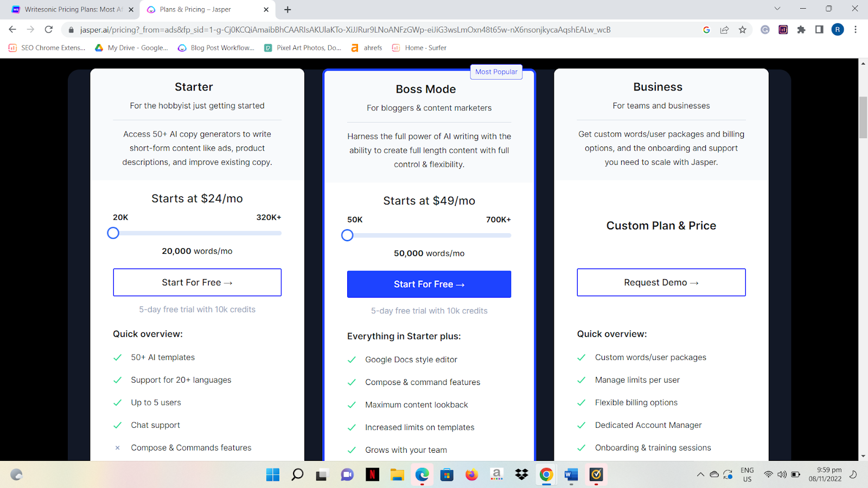Click the "Starts at $49/mo" price text
This screenshot has width=868, height=488.
(x=429, y=201)
